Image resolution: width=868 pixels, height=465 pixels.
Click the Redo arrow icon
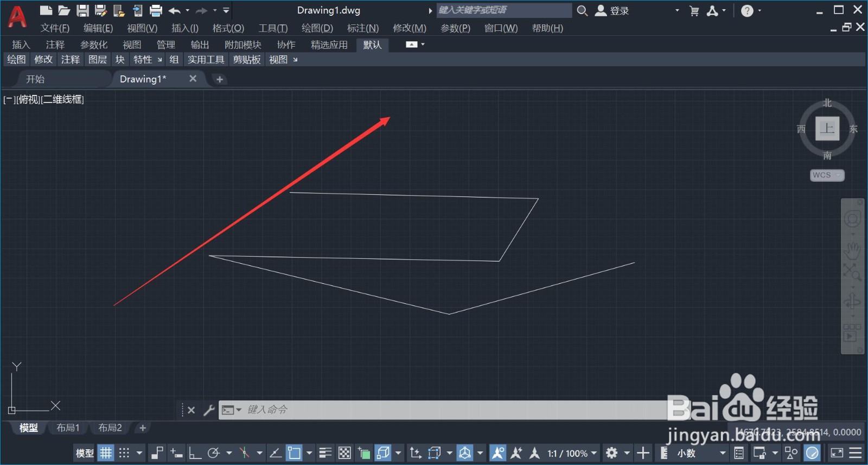click(x=202, y=10)
